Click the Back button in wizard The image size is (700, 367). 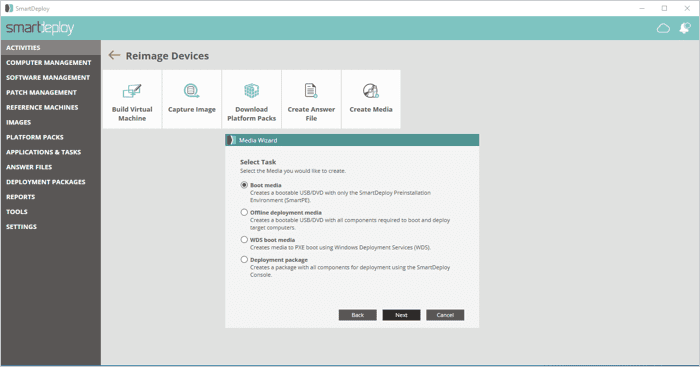pyautogui.click(x=358, y=315)
